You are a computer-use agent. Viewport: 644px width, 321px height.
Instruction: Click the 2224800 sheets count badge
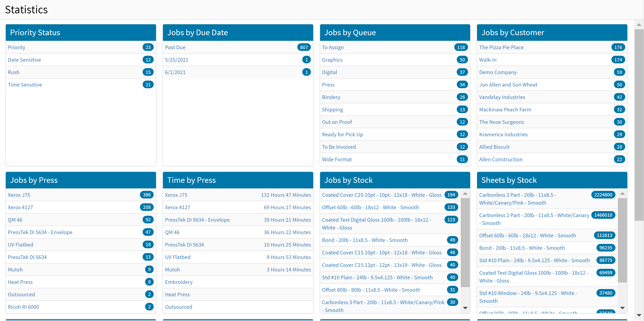(x=603, y=195)
